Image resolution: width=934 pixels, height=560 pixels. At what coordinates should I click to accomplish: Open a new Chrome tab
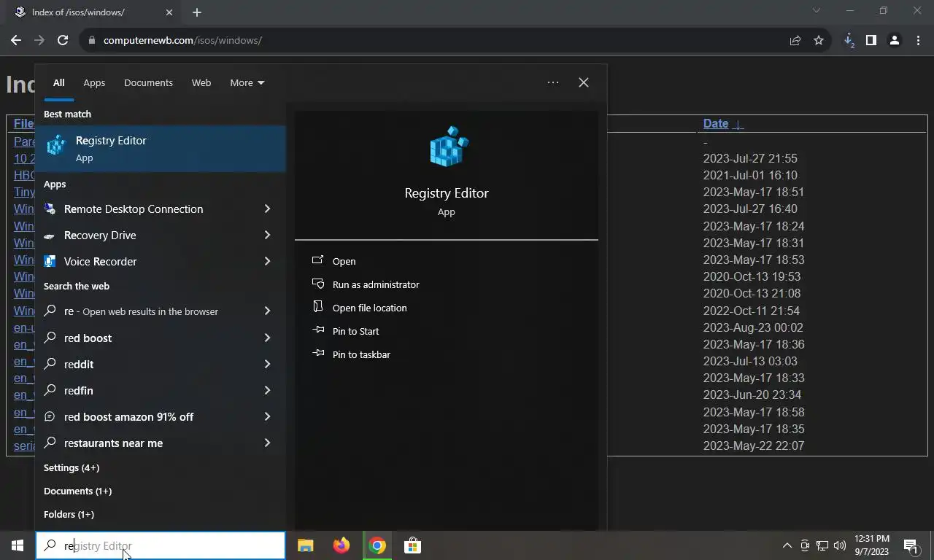[197, 12]
